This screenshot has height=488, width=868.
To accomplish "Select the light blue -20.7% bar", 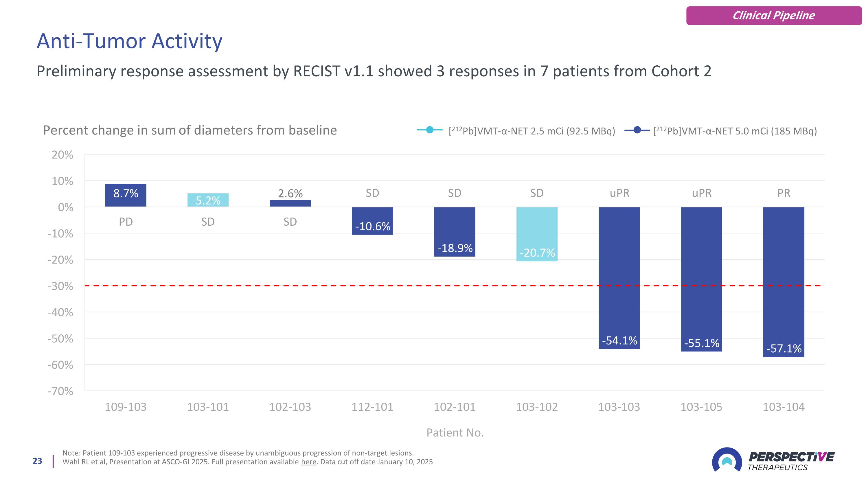I will (x=537, y=234).
